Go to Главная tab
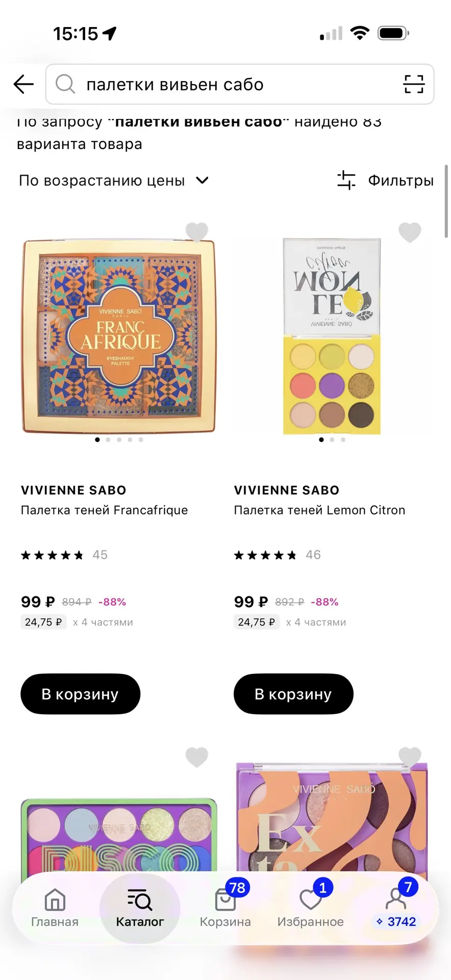 click(55, 909)
